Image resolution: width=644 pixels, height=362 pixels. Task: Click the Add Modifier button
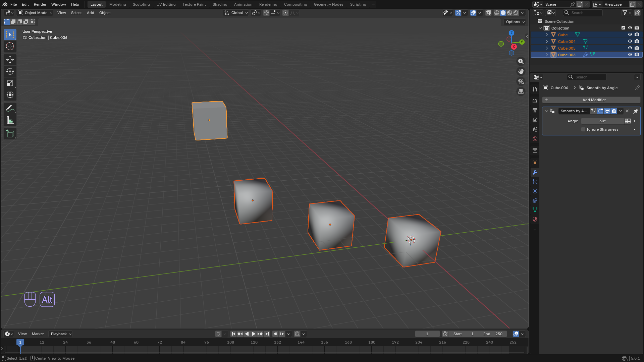point(591,100)
